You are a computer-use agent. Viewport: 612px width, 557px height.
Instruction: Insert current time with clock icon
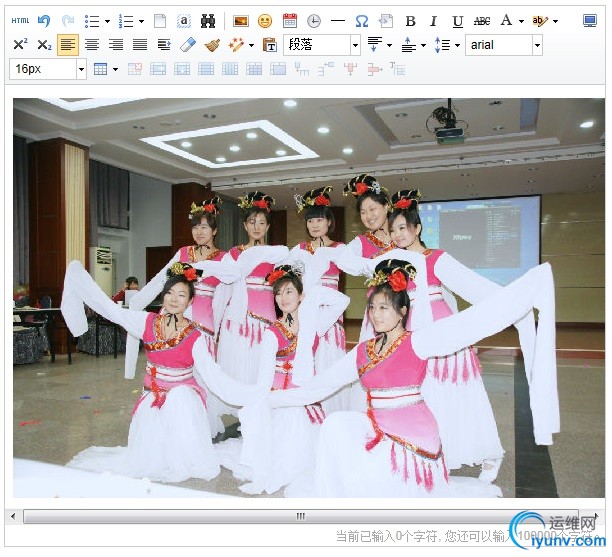tap(314, 21)
